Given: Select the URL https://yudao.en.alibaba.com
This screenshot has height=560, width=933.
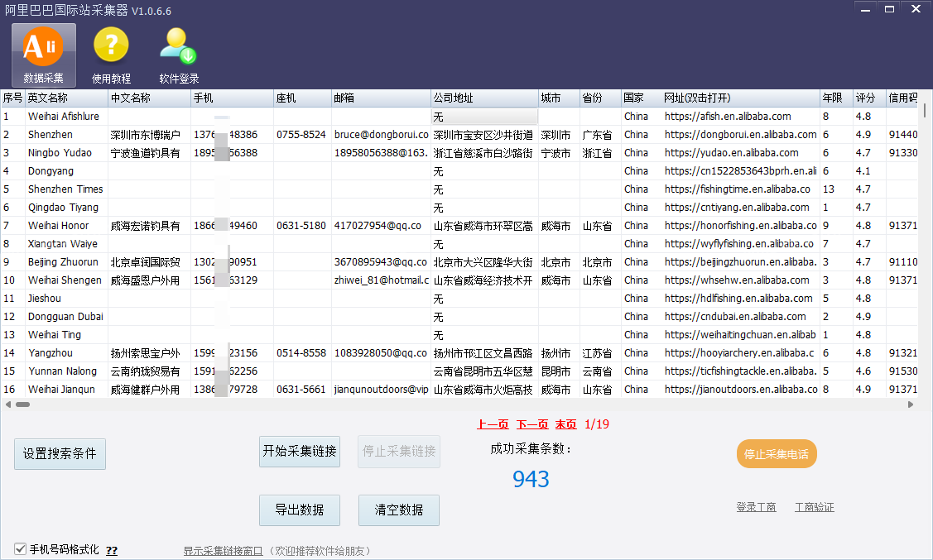Looking at the screenshot, I should coord(741,153).
